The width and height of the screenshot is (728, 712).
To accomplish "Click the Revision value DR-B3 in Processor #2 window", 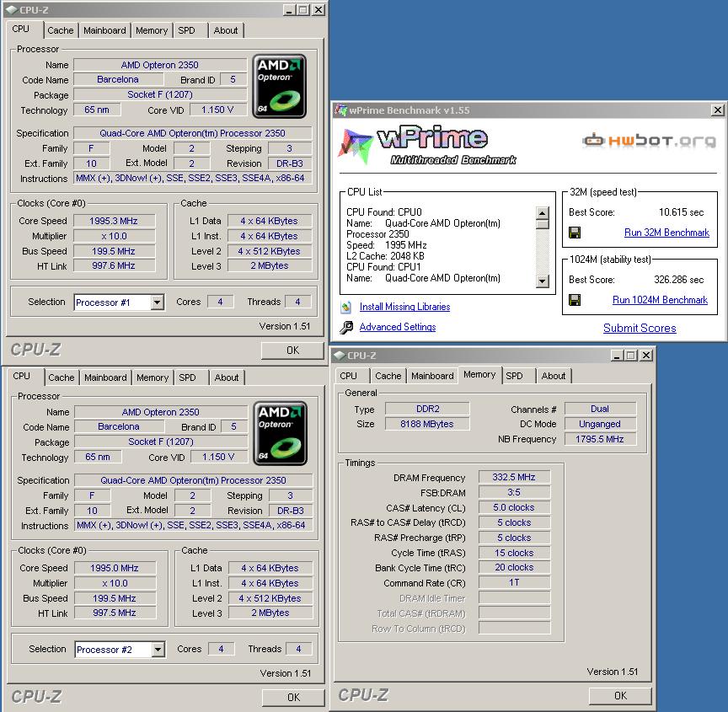I will tap(291, 511).
